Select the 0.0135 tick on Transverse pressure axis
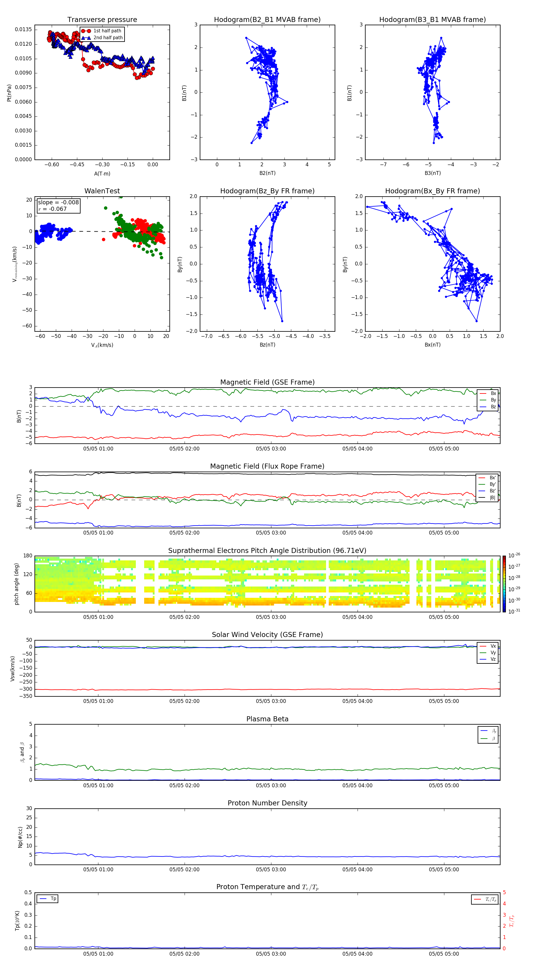Viewport: 535px width, 980px height. tap(23, 30)
